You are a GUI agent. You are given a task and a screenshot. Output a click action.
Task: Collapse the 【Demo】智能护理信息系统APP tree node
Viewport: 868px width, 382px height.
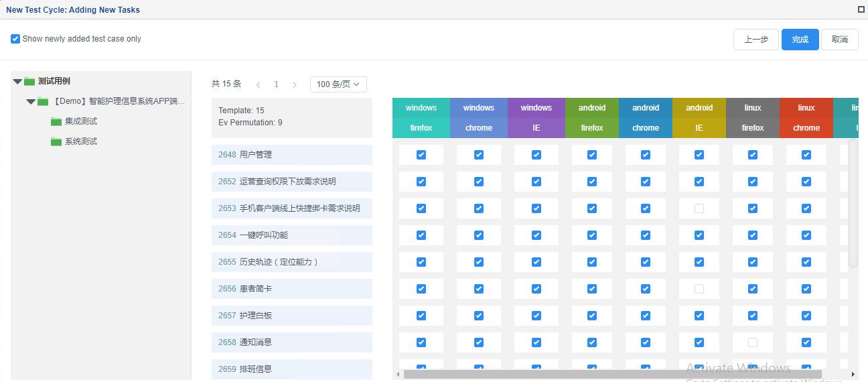click(x=31, y=101)
